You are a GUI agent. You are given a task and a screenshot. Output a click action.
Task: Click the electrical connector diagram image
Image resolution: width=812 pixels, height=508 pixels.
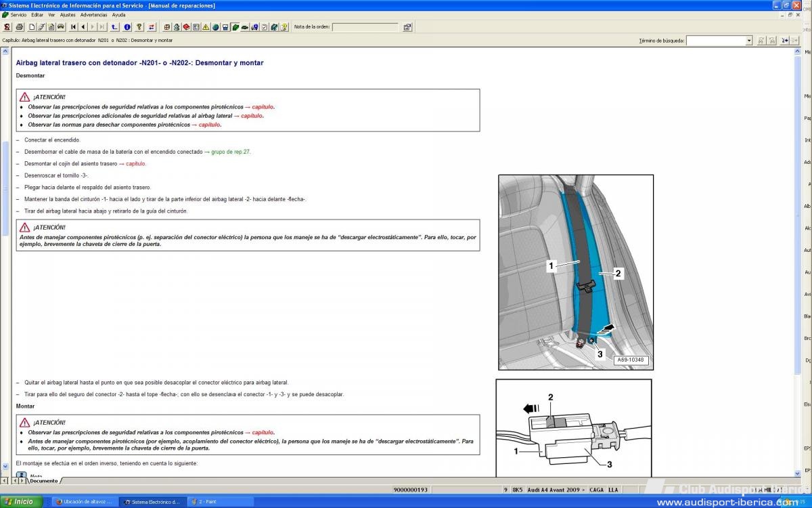574,428
